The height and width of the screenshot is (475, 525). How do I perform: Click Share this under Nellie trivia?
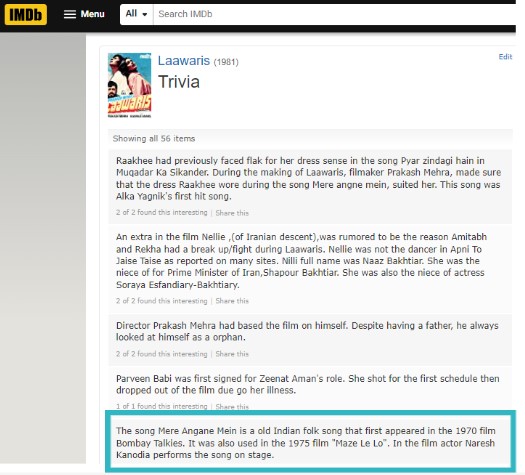click(x=232, y=301)
